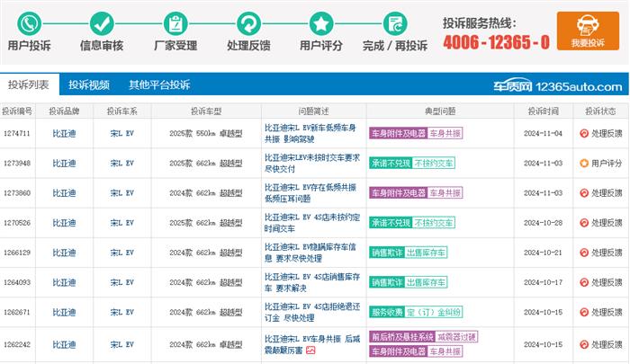Screen dimensions: 630x364
Task: Click the 出售库存车 tag in row 1266129
Action: (426, 253)
